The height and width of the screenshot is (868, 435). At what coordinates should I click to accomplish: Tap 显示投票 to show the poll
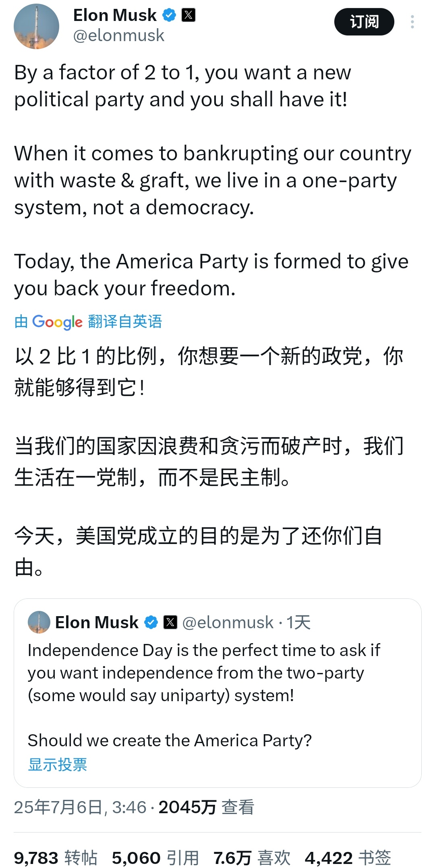(x=58, y=764)
